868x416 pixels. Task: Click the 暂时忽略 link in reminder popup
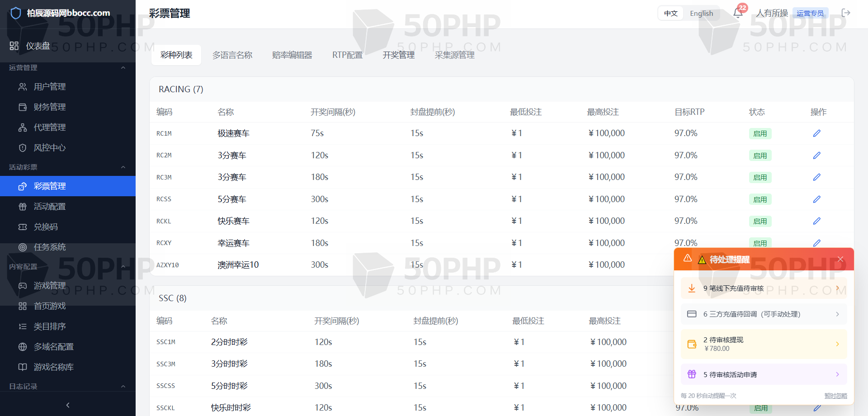pos(835,396)
